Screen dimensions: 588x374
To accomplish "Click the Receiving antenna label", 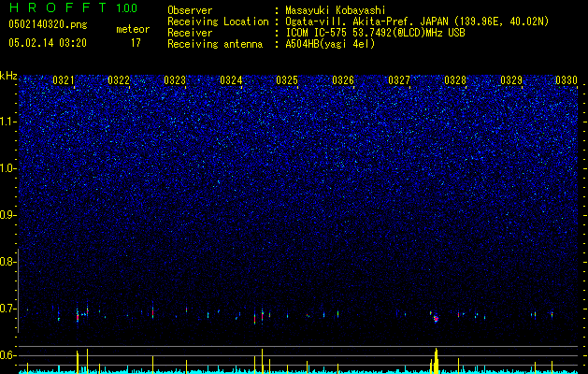I will 215,44.
